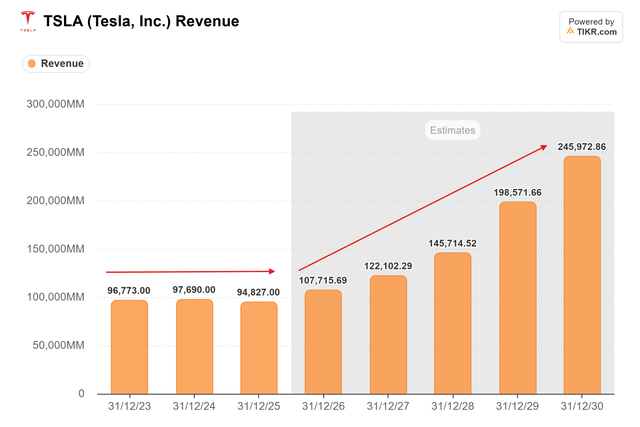Toggle the Revenue legend chip
Screen dimensions: 640x427
[x=56, y=64]
